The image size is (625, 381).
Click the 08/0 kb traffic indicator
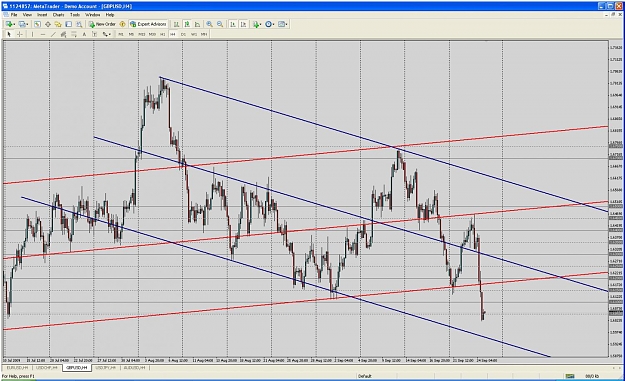pyautogui.click(x=592, y=376)
